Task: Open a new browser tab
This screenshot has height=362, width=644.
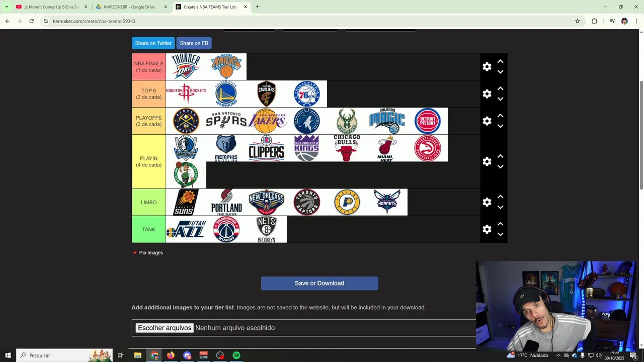Action: click(x=257, y=7)
